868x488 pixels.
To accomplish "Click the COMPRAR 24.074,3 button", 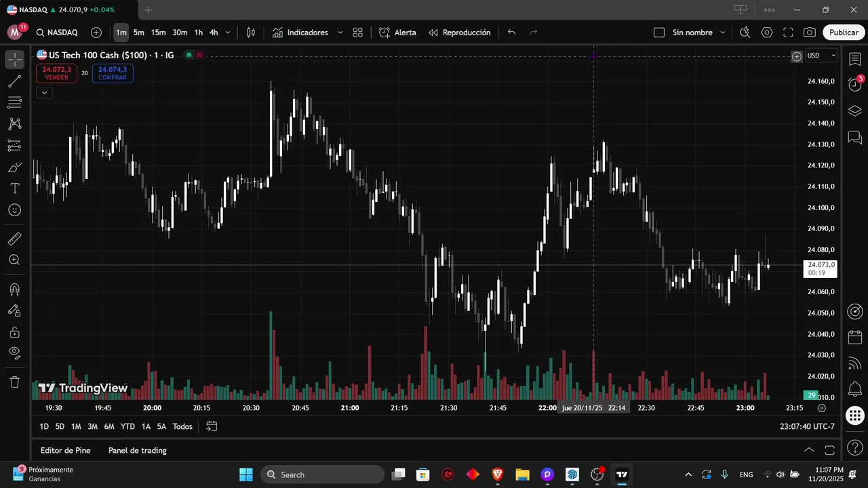I will 113,73.
